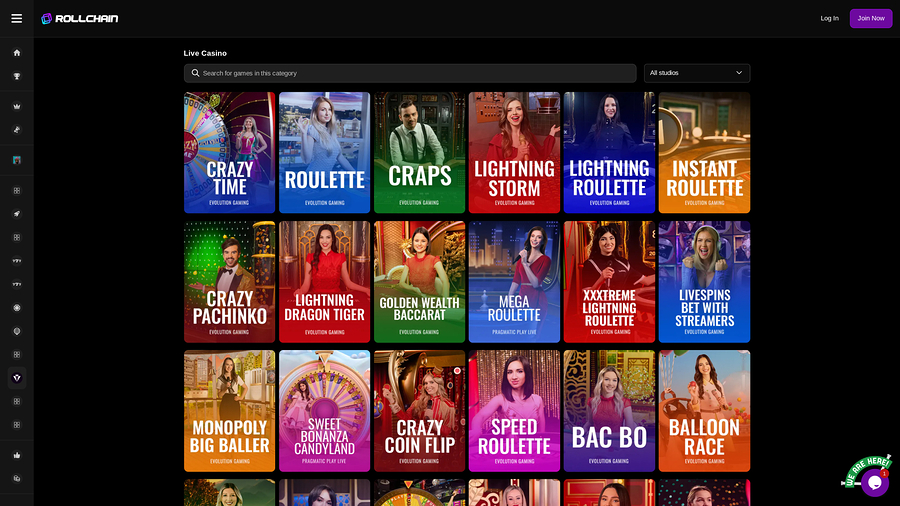Click the thumbs-up icon in the sidebar
The width and height of the screenshot is (900, 506).
(16, 455)
